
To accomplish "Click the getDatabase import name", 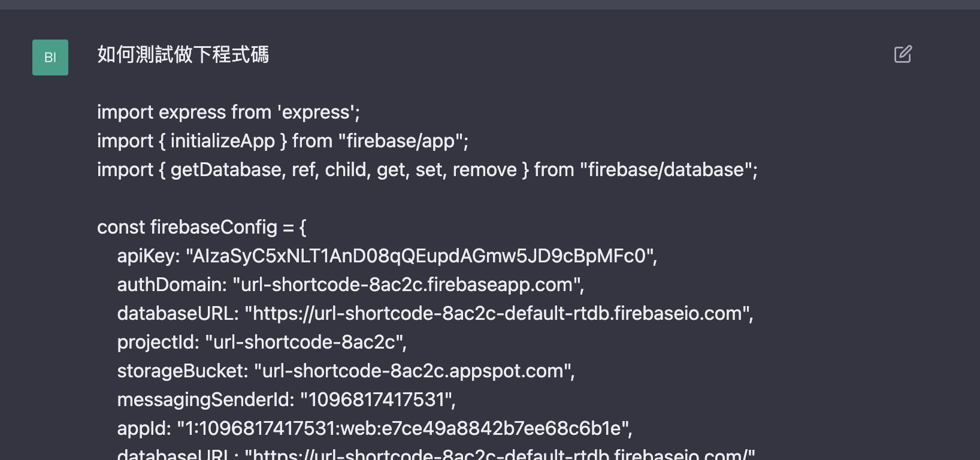I will [225, 170].
